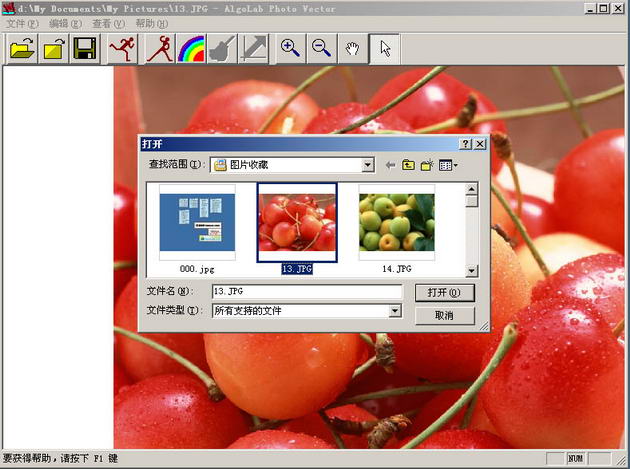Viewport: 630px width, 469px height.
Task: Expand the 查找范围 folder dropdown
Action: tap(368, 165)
